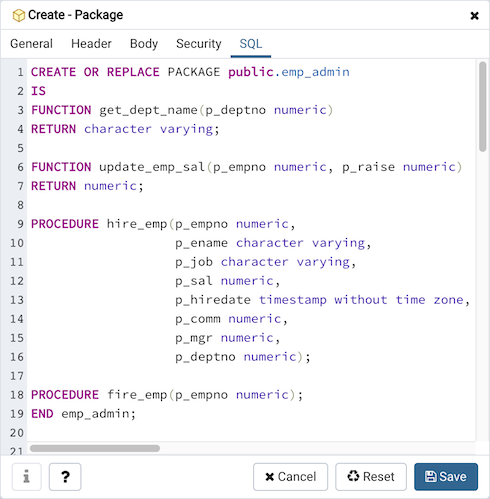Click 'update_emp_sal' function name on line 6

pyautogui.click(x=152, y=167)
